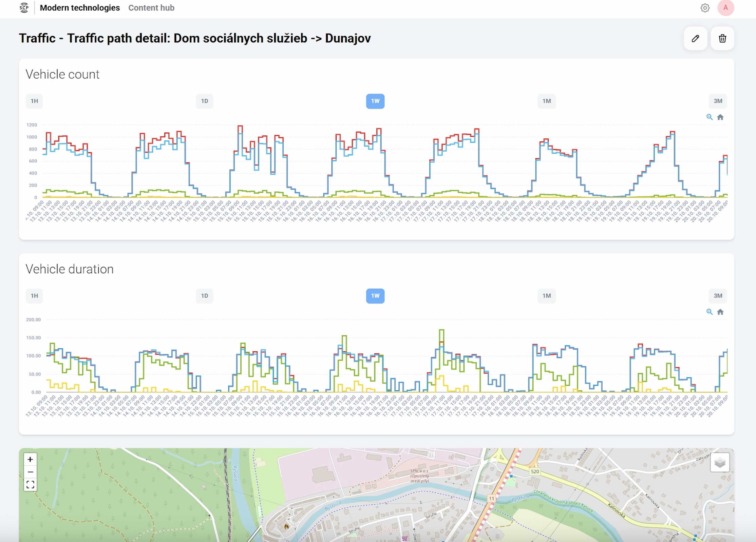Select 1D range on Vehicle duration chart
Screen dimensions: 756x542
pos(204,296)
